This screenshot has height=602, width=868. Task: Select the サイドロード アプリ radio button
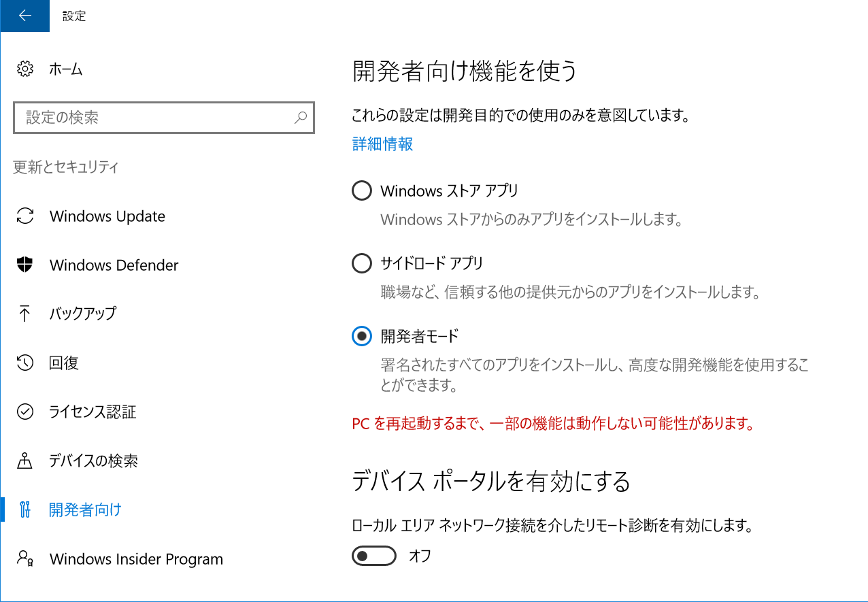pyautogui.click(x=362, y=263)
